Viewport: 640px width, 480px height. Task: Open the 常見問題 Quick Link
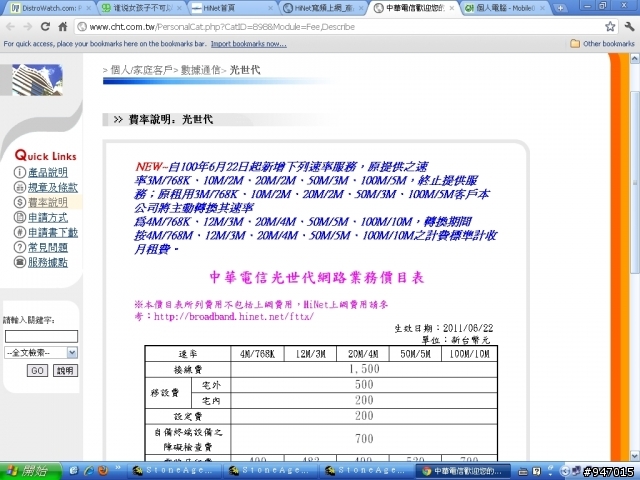48,247
